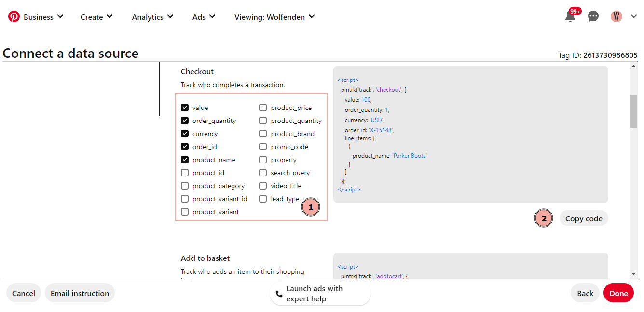Click the vertical scrollbar thumb
644x312 pixels.
(x=633, y=111)
